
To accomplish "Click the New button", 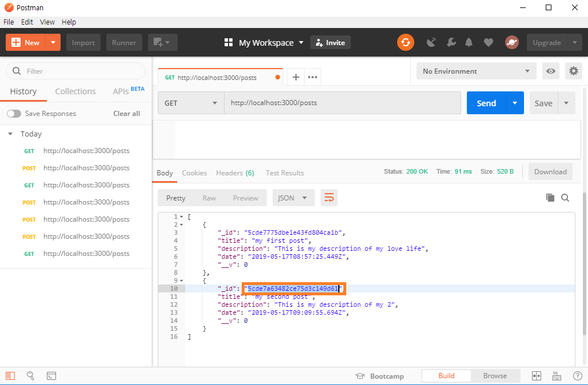I will click(26, 42).
